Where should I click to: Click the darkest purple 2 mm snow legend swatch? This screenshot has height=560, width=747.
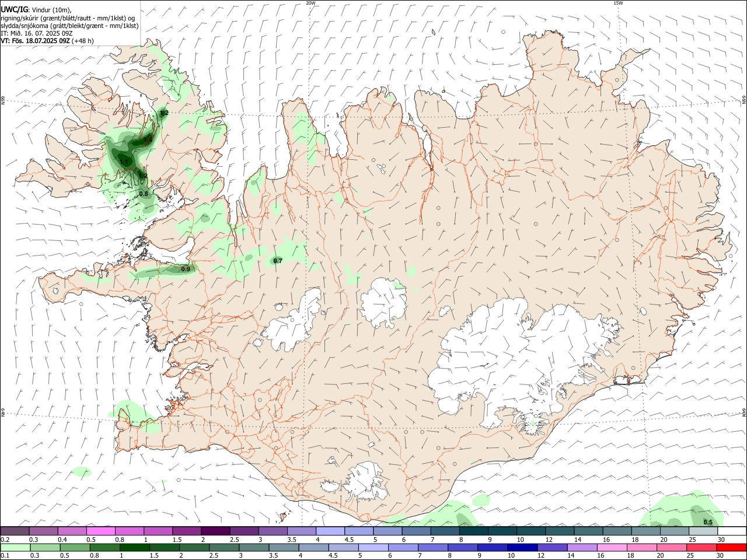coord(216,531)
